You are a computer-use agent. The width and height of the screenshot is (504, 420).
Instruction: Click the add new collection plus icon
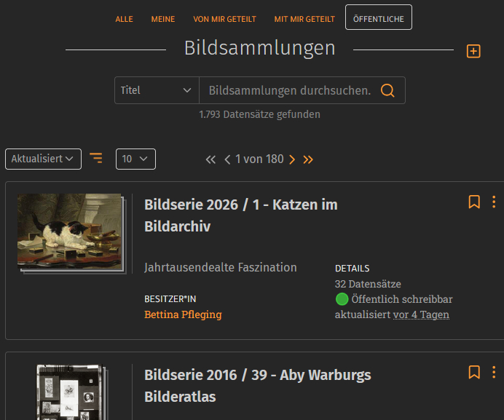tap(473, 51)
